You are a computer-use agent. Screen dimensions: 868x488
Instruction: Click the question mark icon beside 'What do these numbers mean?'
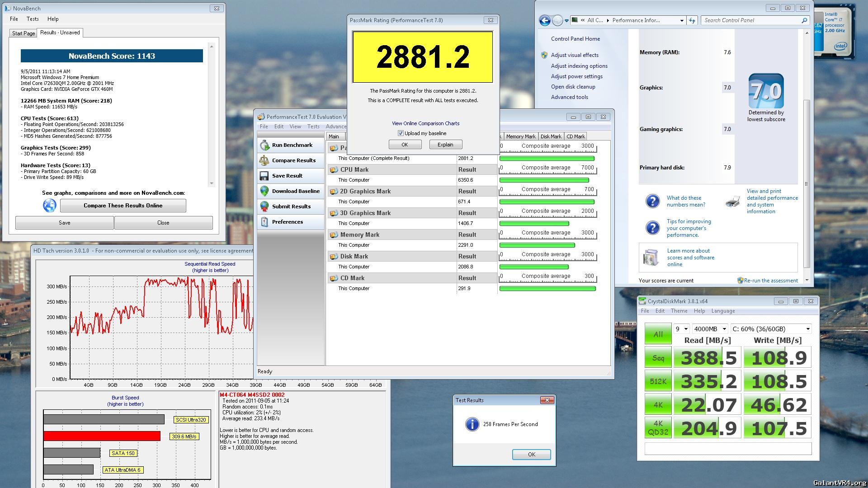652,201
